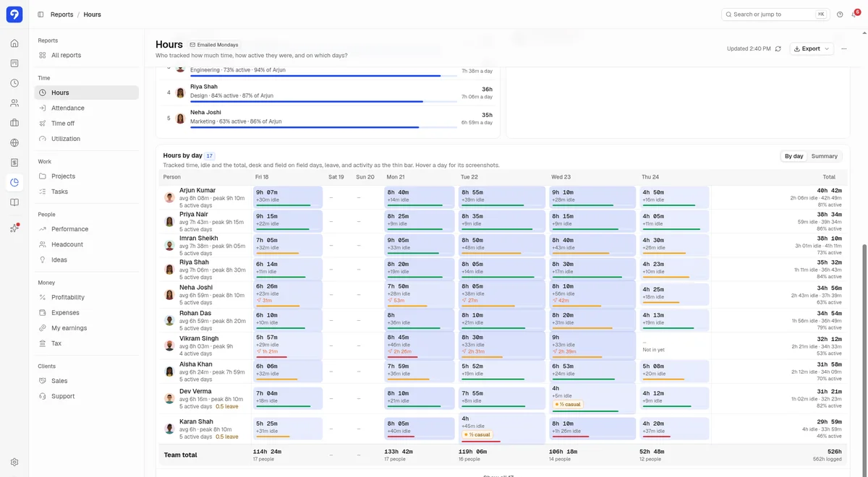
Task: Open the Headcount report
Action: (86, 244)
